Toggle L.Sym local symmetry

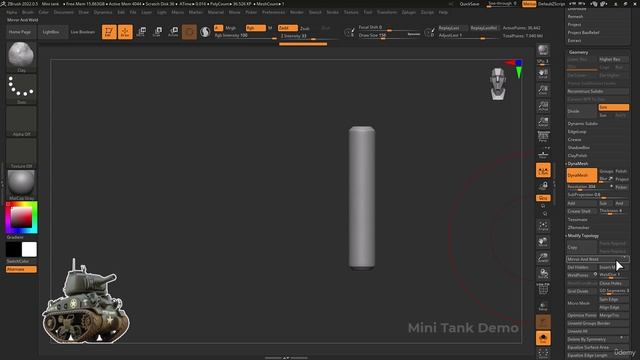[543, 170]
